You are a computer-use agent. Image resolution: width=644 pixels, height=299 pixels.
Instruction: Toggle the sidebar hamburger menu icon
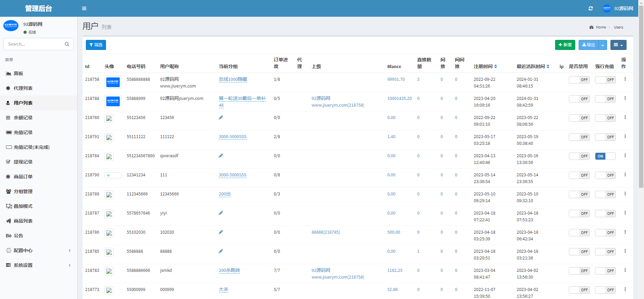(x=84, y=8)
